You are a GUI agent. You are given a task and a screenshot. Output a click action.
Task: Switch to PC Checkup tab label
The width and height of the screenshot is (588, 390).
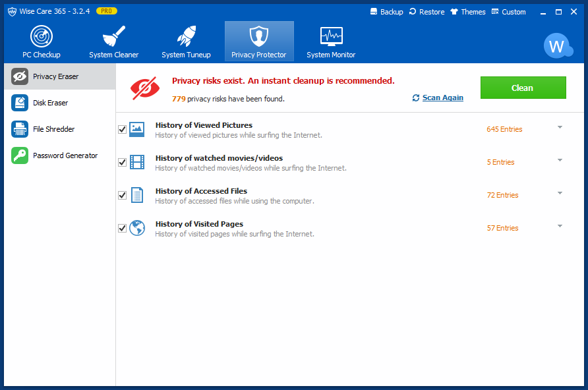[42, 55]
